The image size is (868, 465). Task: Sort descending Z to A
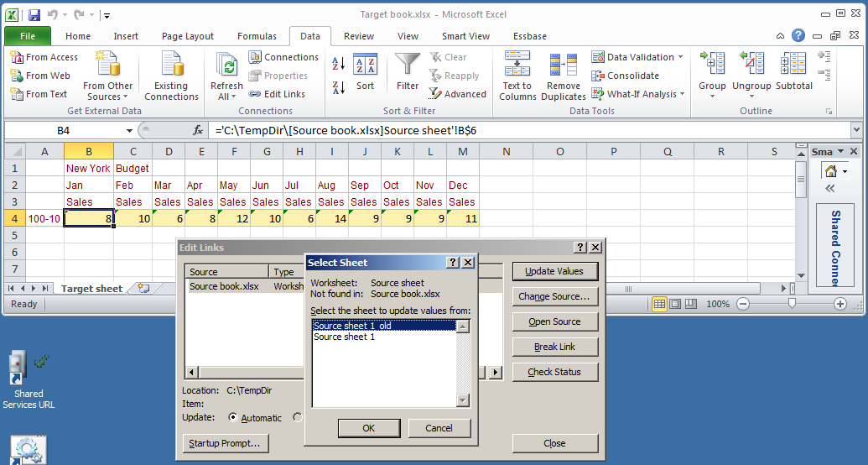pyautogui.click(x=338, y=87)
